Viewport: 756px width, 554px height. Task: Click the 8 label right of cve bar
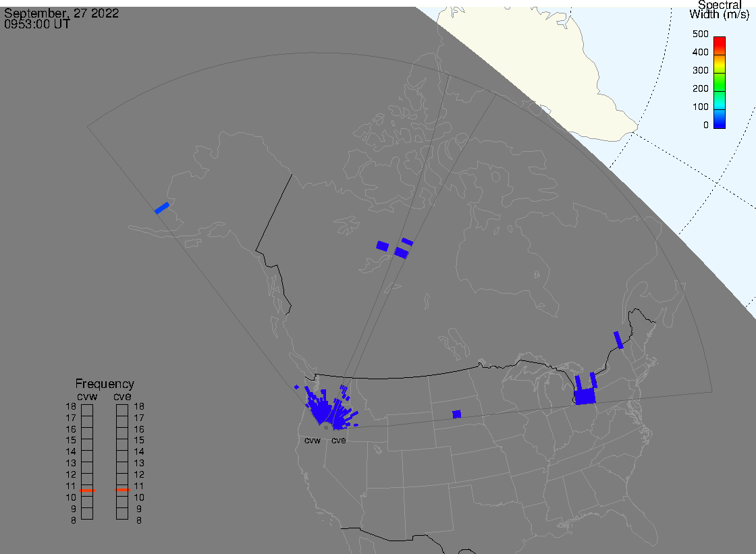pos(139,521)
